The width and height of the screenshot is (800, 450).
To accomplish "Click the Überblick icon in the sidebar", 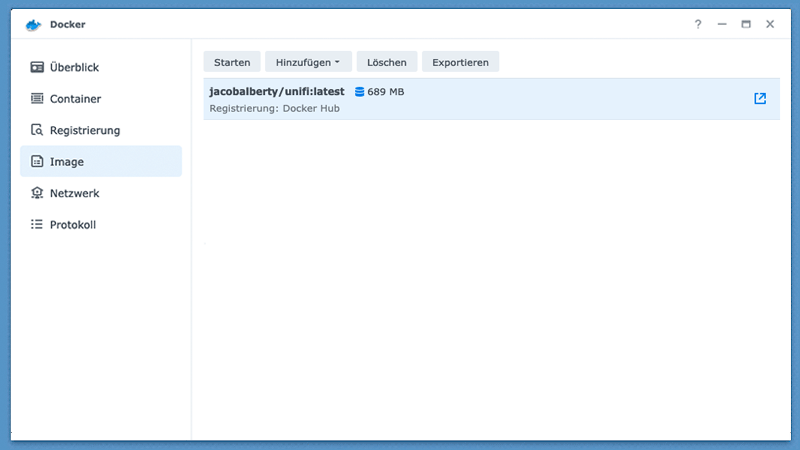I will coord(37,67).
